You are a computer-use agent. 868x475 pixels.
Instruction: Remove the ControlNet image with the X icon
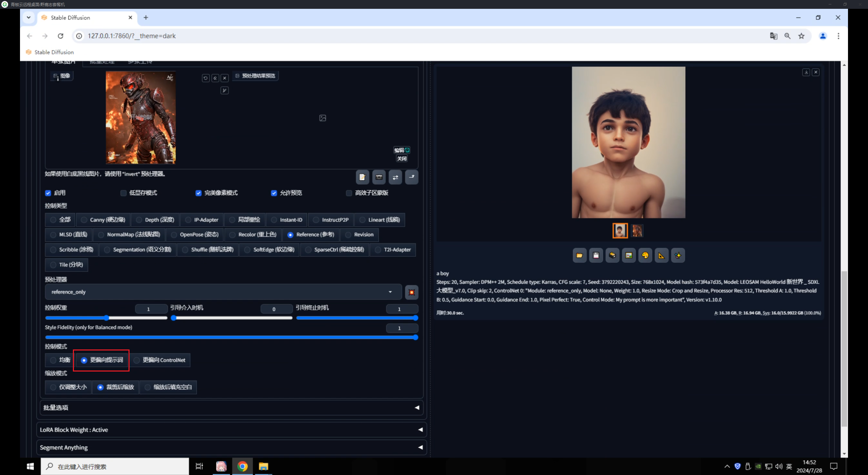pyautogui.click(x=224, y=78)
